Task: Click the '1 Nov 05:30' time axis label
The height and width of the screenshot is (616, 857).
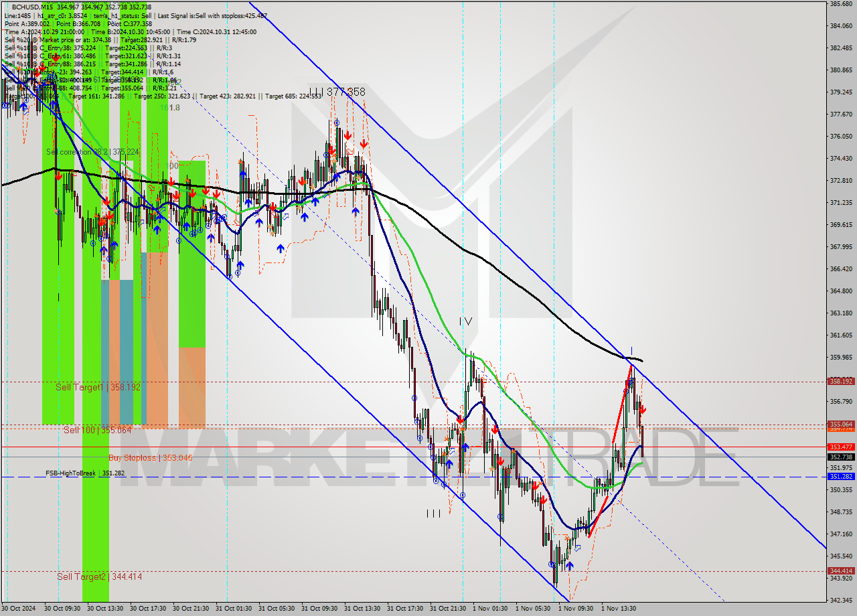Action: [x=533, y=609]
